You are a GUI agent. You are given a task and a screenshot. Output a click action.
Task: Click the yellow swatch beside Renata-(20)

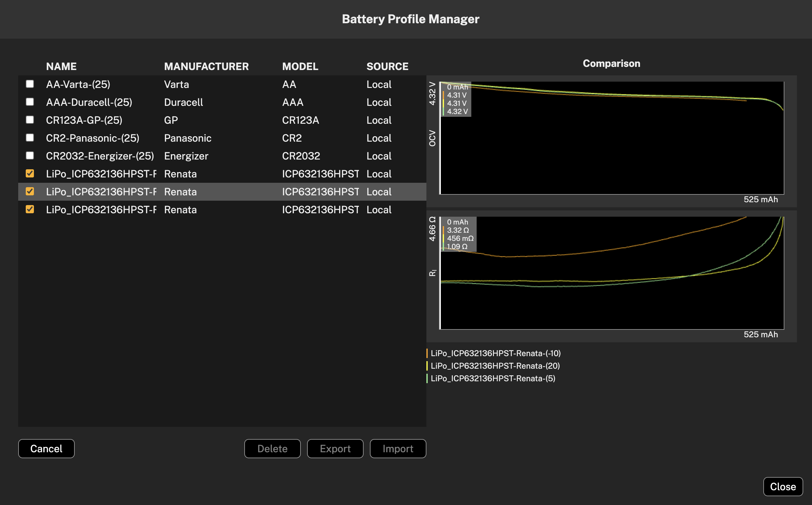[x=427, y=366]
